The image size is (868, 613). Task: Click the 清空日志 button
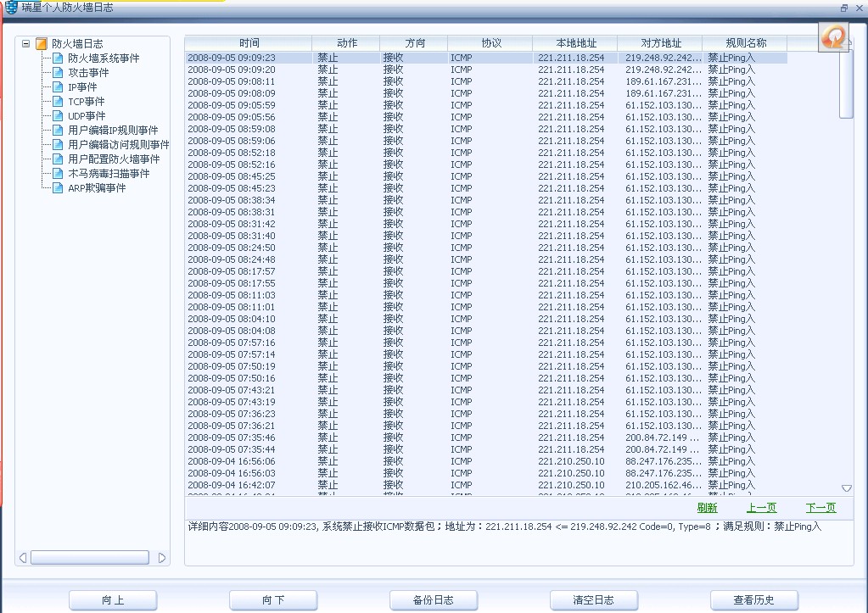[593, 600]
